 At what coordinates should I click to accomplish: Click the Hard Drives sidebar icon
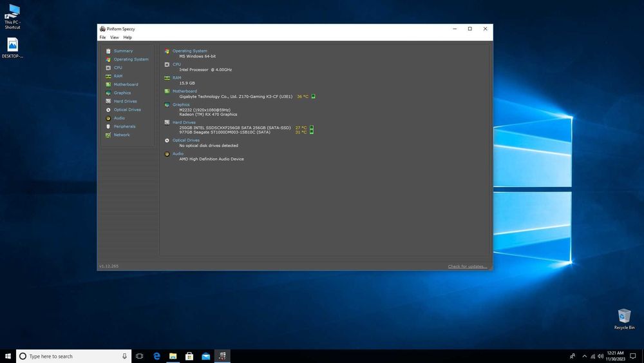point(108,101)
